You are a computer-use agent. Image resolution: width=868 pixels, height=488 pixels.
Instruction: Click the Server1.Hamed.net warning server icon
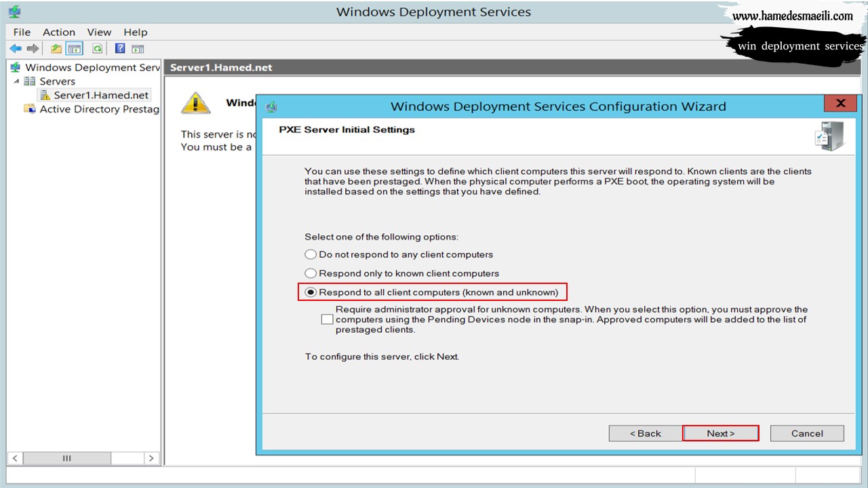click(45, 96)
